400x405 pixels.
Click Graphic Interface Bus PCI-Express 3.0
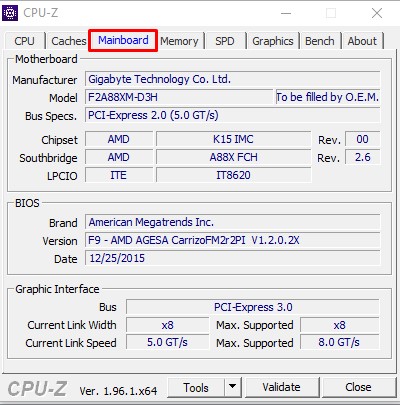tap(253, 307)
